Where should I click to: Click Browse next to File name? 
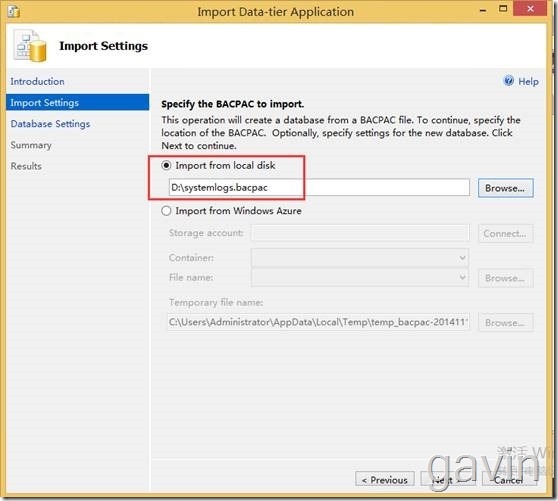[x=505, y=278]
